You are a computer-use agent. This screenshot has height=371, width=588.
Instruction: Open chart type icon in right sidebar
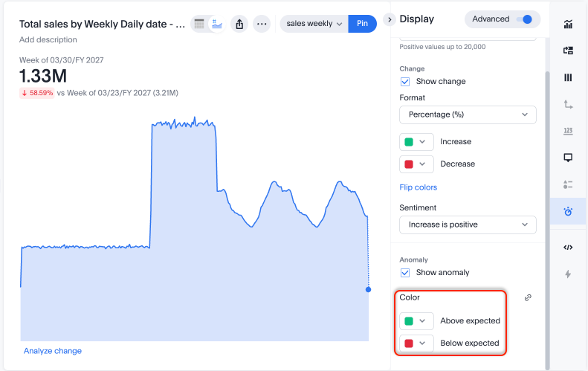tap(568, 24)
